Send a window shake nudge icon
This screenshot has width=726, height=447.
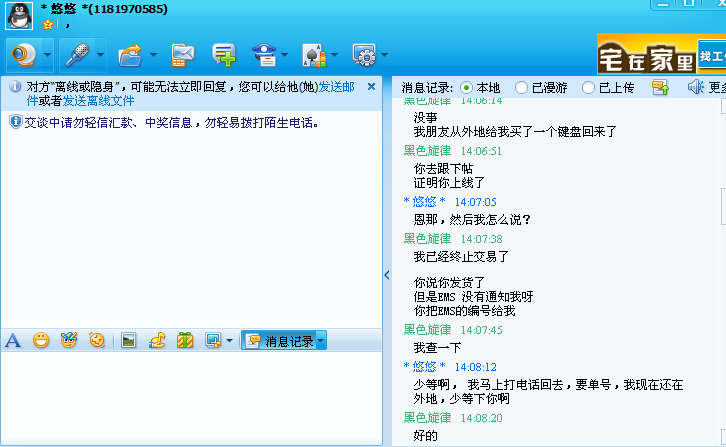click(97, 340)
